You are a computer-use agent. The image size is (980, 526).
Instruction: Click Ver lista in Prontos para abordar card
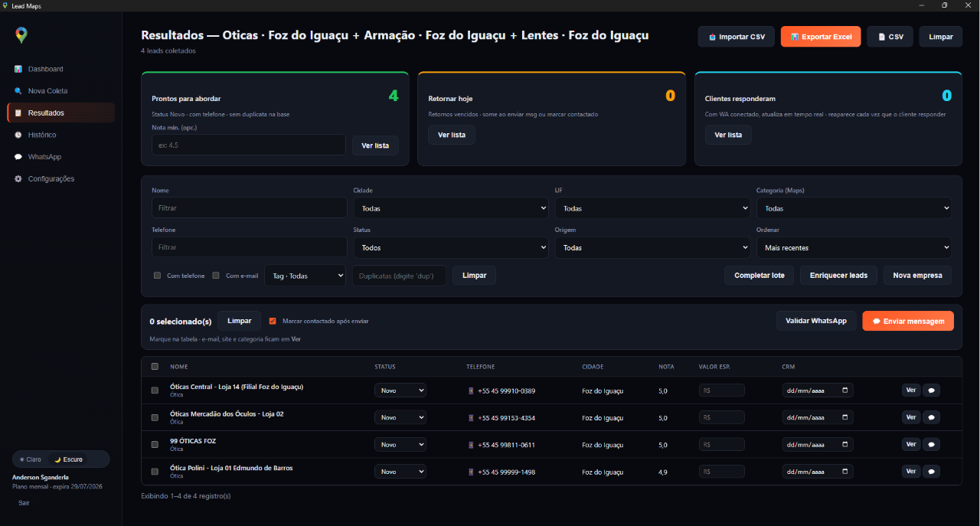coord(375,145)
